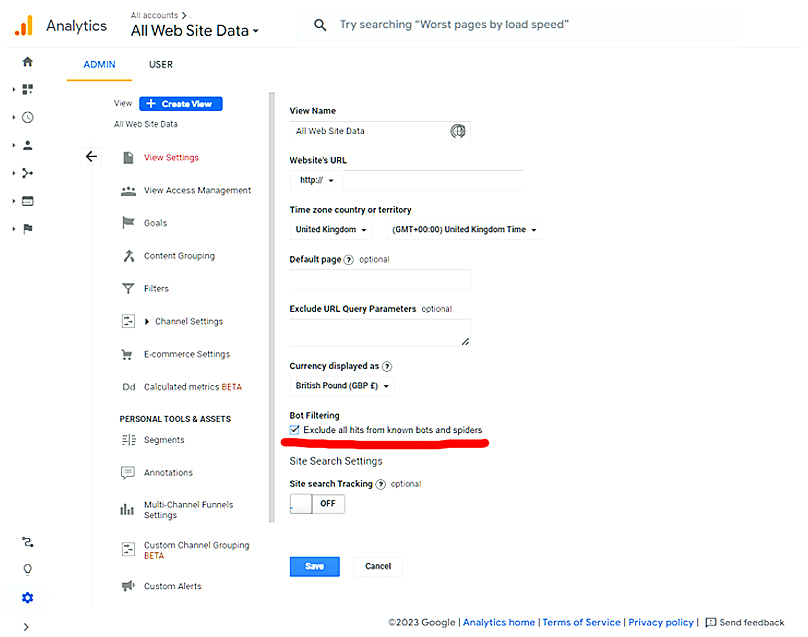Viewport: 808px width, 637px height.
Task: Click the View Access Management people icon
Action: [128, 191]
